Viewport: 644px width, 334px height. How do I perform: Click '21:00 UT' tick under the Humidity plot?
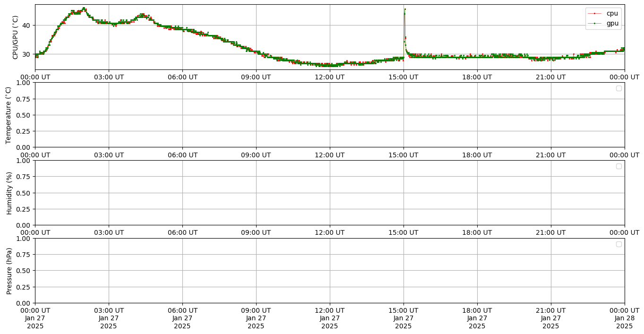(x=551, y=232)
